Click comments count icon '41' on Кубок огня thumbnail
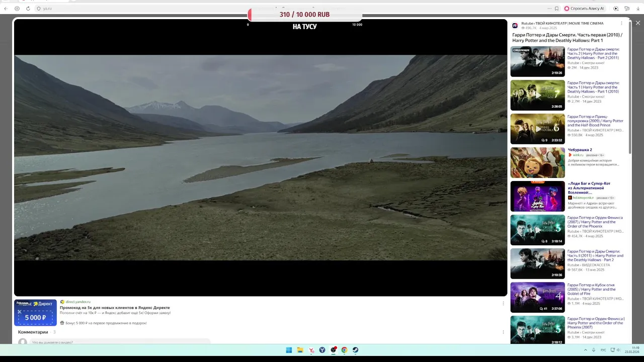This screenshot has width=644, height=362. point(543,309)
